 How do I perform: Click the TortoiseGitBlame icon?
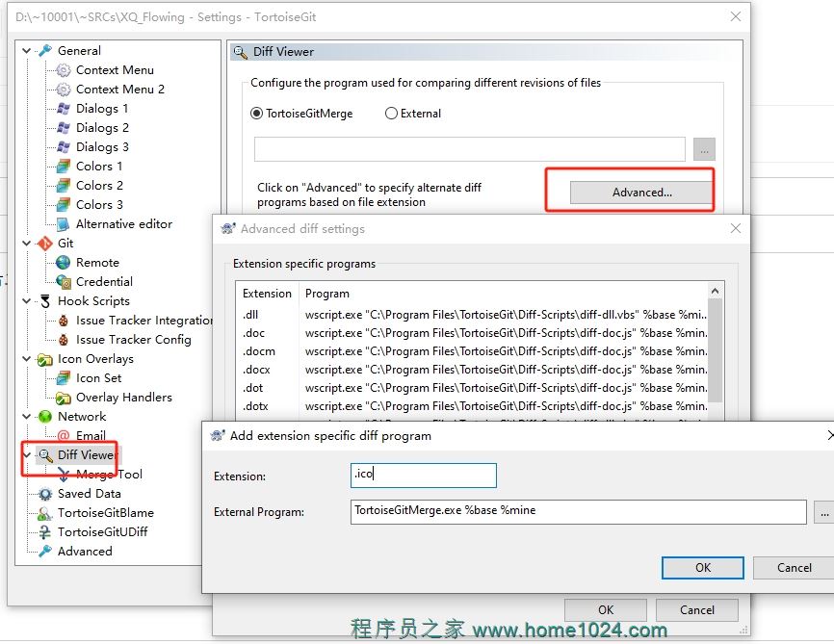45,513
